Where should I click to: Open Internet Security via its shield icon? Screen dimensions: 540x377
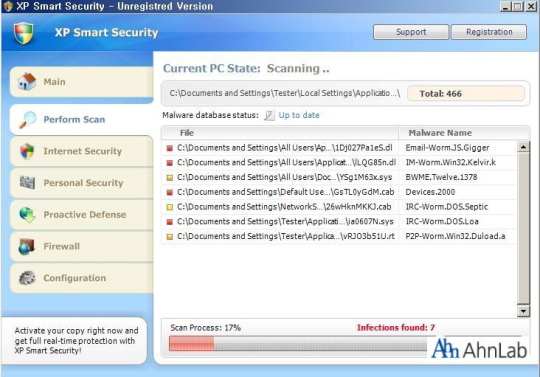tap(27, 151)
